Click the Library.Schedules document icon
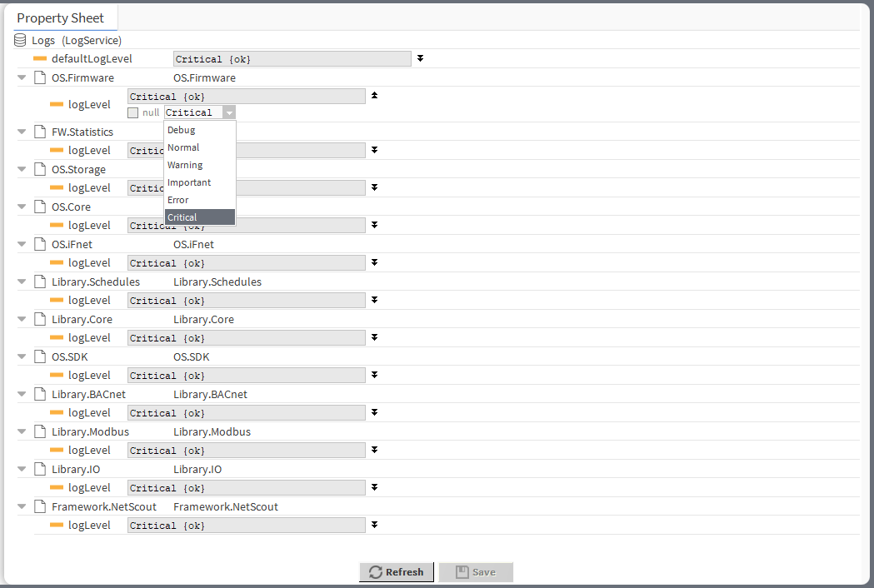 tap(39, 282)
